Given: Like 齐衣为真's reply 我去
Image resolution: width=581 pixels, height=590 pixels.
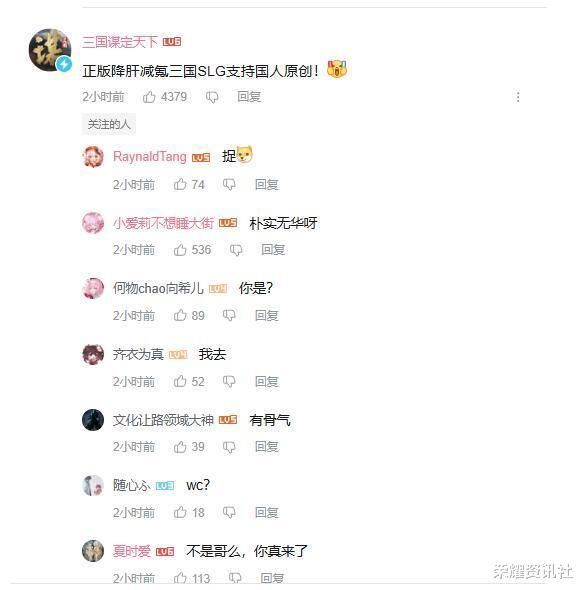Looking at the screenshot, I should point(180,381).
